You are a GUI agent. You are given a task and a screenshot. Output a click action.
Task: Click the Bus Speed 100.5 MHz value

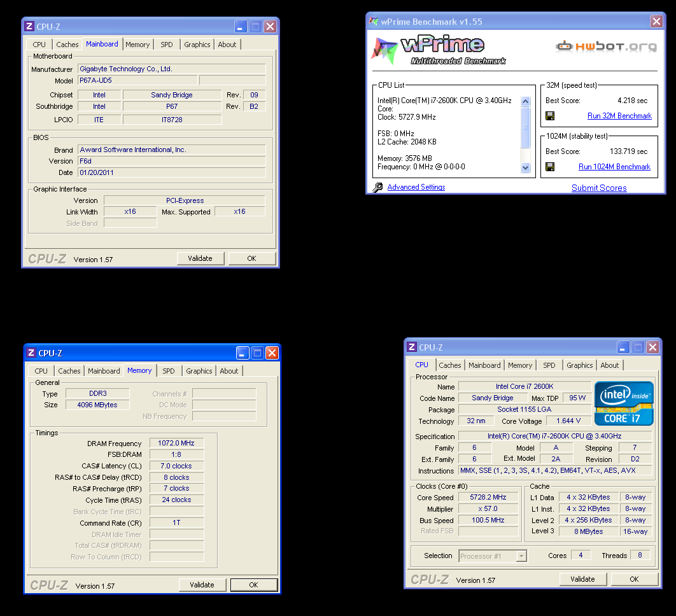click(488, 521)
